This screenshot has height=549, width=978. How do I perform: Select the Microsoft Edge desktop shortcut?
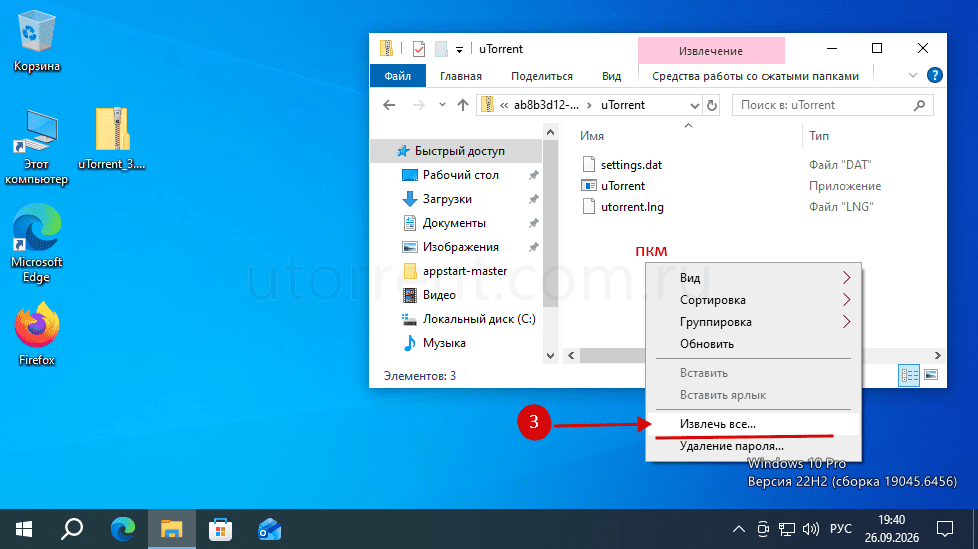coord(37,243)
